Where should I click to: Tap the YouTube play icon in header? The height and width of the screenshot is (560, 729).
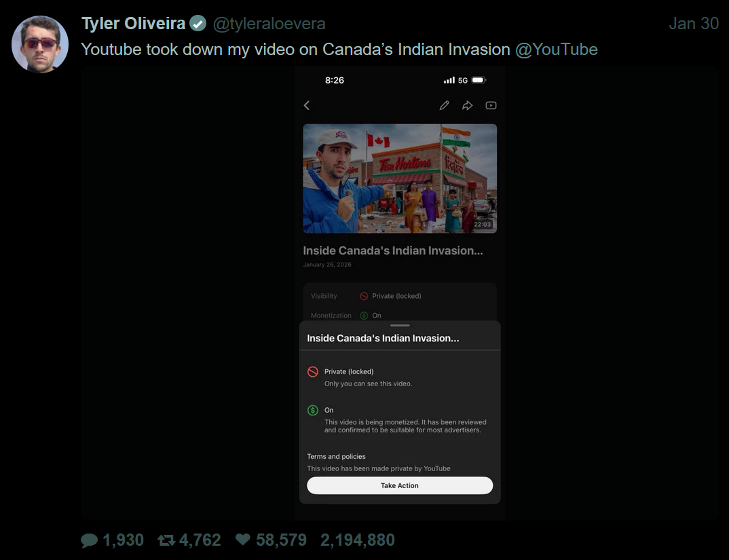491,105
